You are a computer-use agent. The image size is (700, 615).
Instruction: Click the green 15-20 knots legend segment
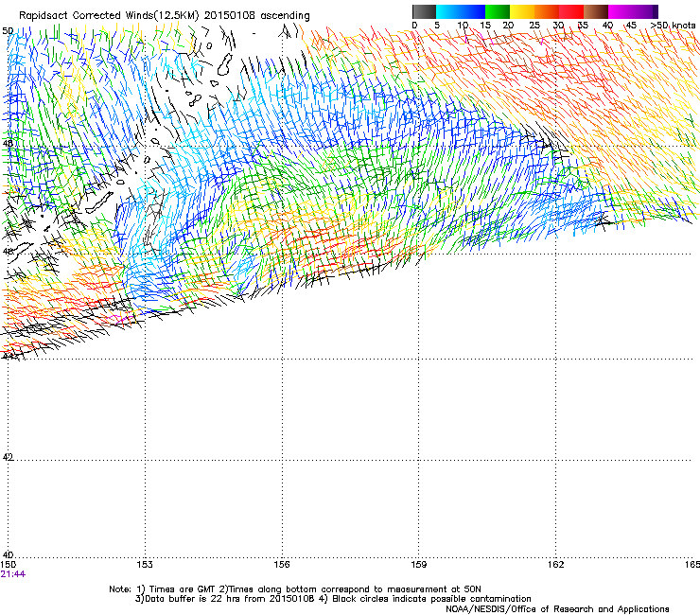click(x=498, y=11)
